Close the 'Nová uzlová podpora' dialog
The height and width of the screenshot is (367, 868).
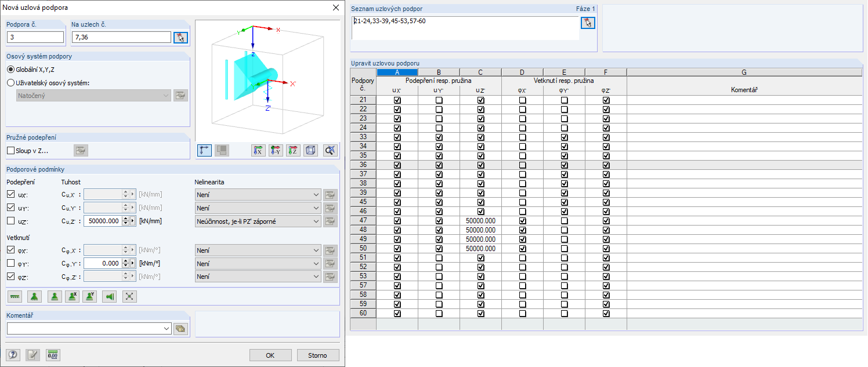[x=335, y=8]
